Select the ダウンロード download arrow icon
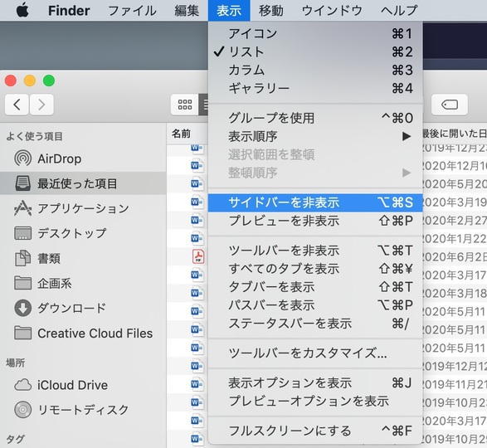 [x=22, y=308]
